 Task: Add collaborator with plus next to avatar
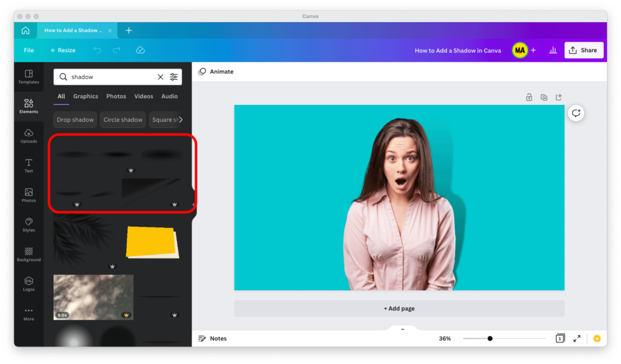click(x=533, y=50)
